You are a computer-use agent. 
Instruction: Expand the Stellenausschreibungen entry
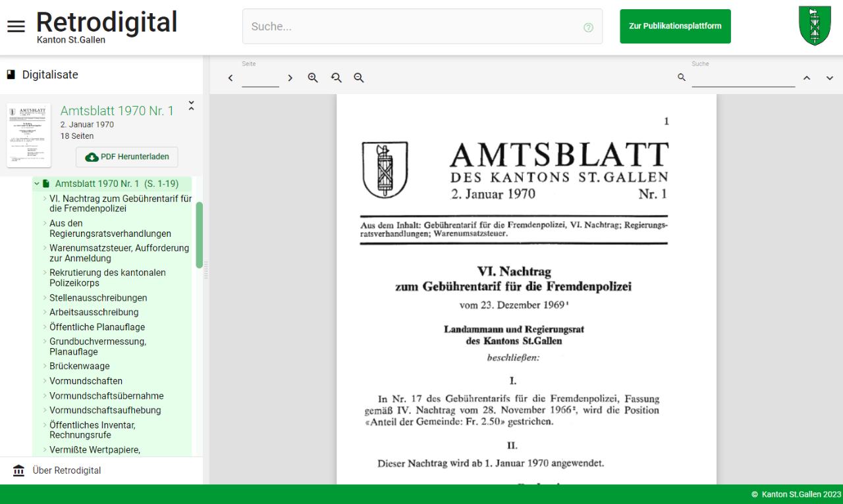tap(45, 298)
